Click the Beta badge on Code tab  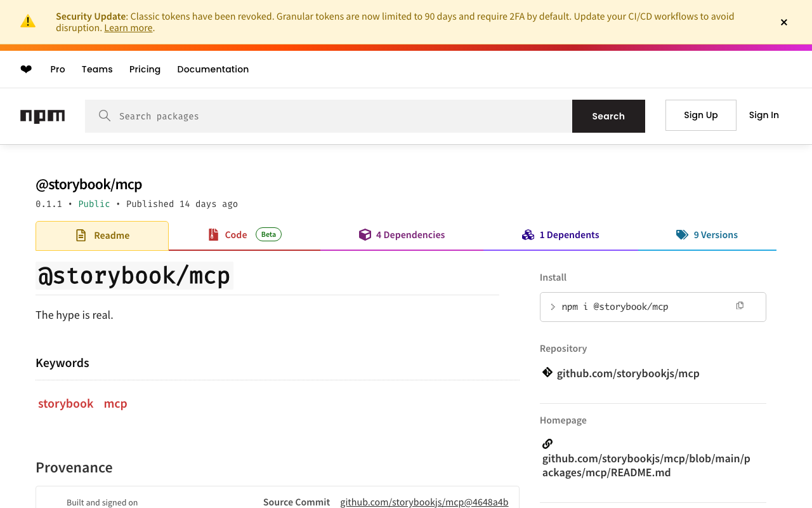(268, 234)
